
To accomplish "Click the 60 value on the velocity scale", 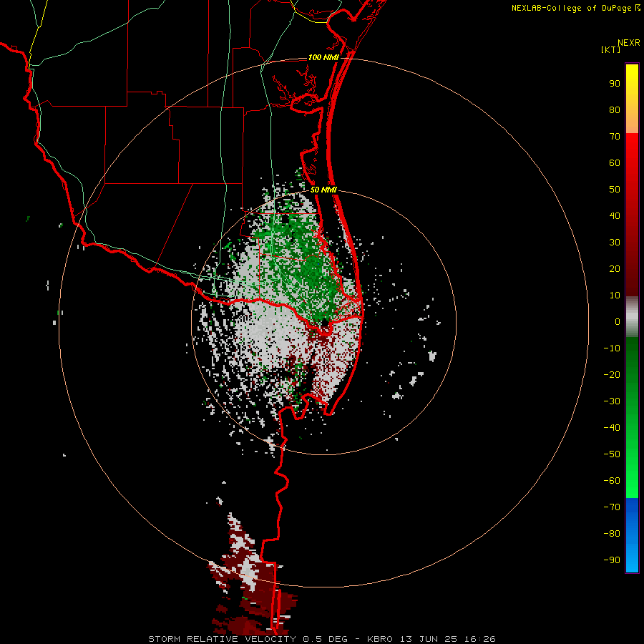I will [615, 162].
